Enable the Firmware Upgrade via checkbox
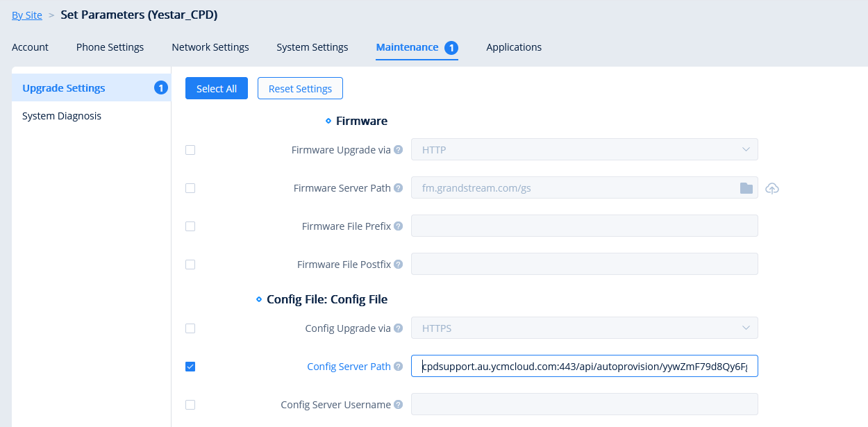 click(190, 150)
